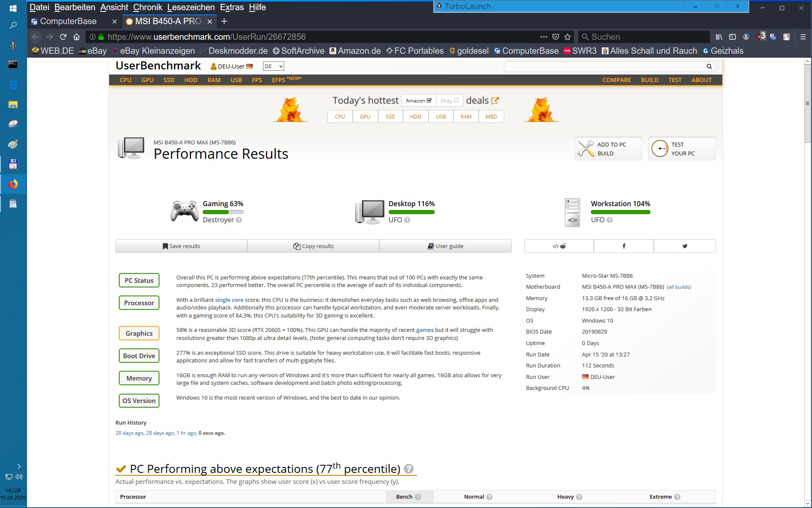Click help icon next to Destroyer

[239, 220]
